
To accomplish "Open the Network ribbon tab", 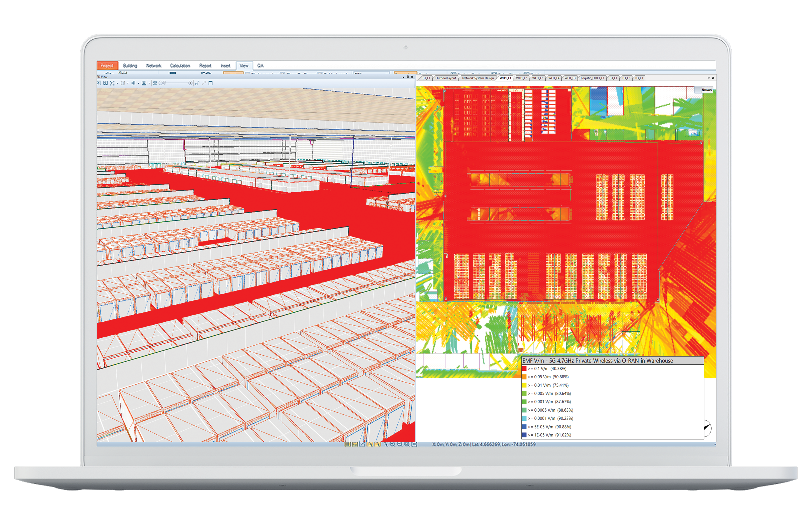I will pos(154,65).
